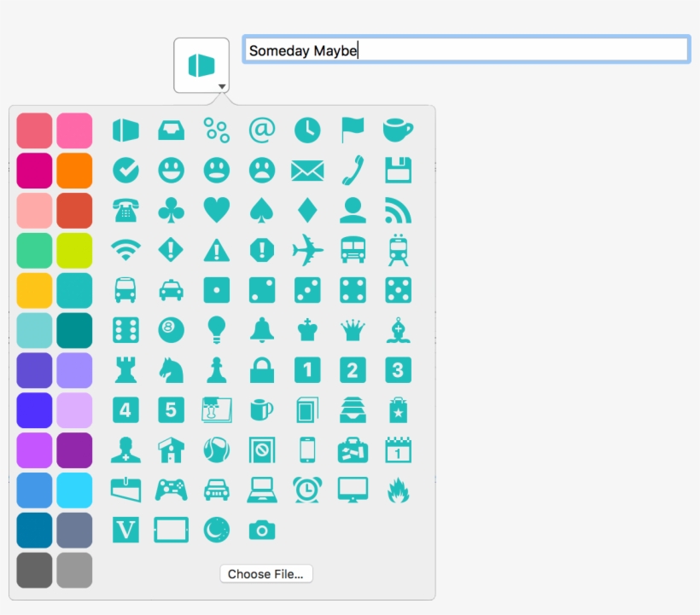Choose the crown icon

(353, 330)
